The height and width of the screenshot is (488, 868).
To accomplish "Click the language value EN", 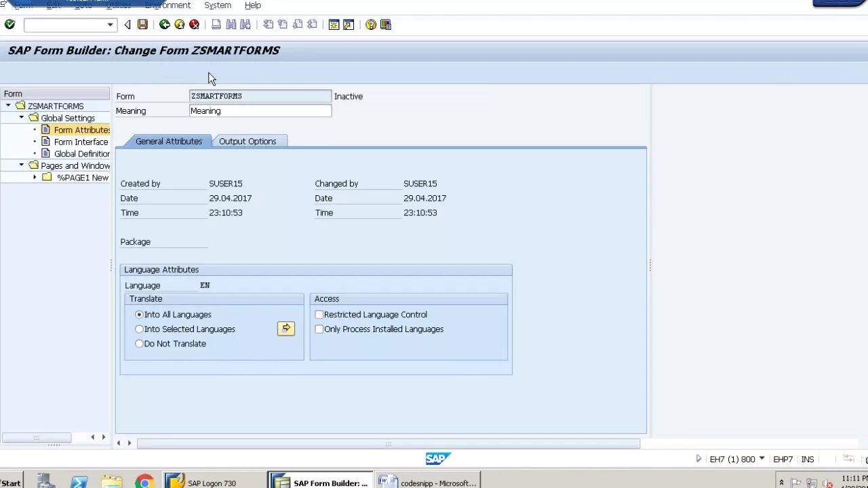I will (x=205, y=285).
